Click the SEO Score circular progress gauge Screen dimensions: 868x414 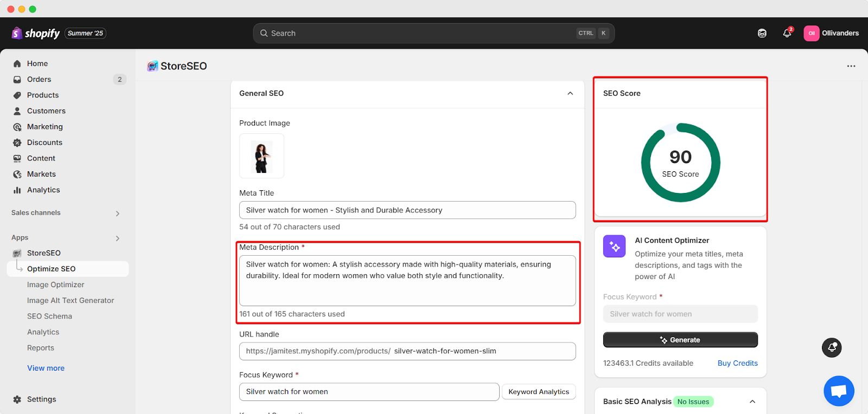680,163
